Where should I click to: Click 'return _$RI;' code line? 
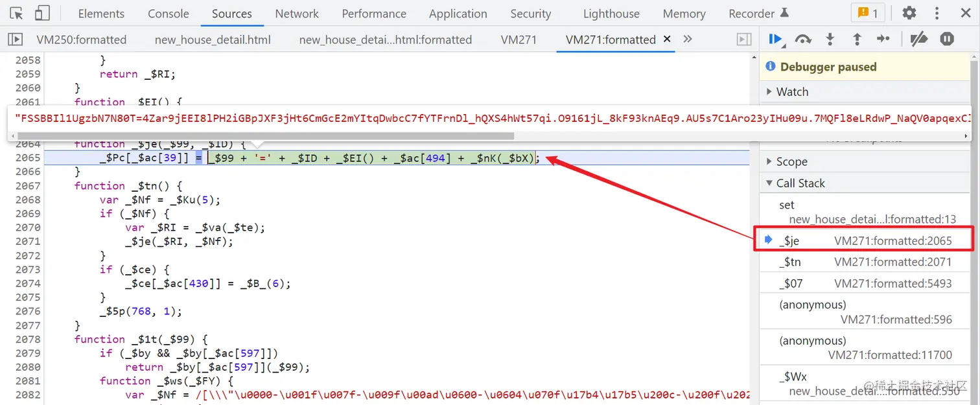[137, 74]
